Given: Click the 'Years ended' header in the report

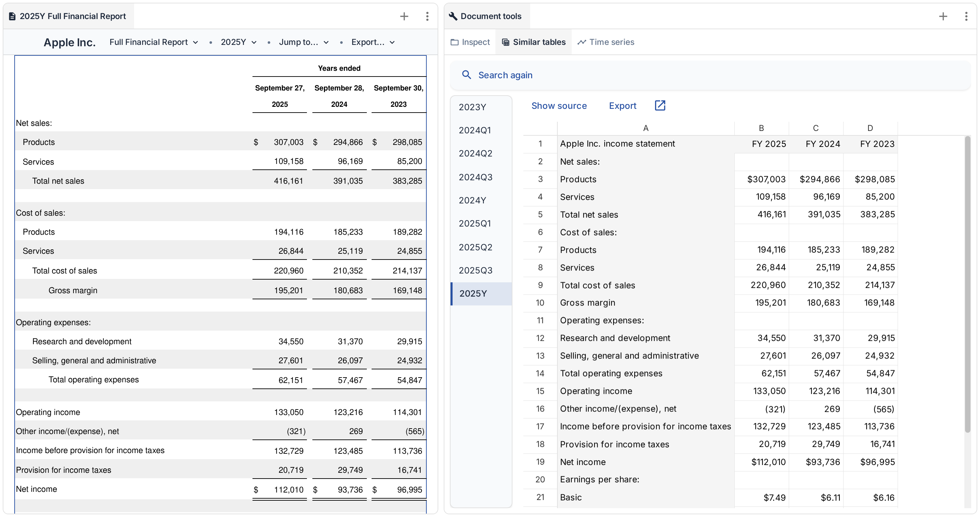Looking at the screenshot, I should click(339, 68).
